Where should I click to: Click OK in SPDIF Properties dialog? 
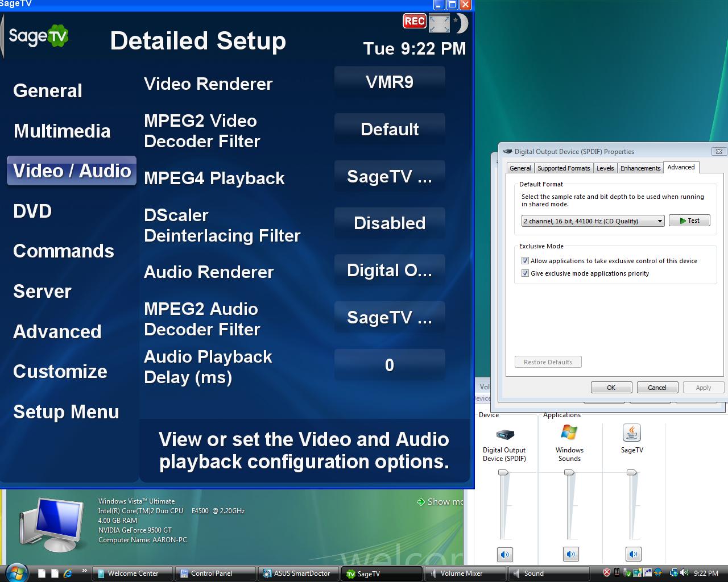point(611,388)
